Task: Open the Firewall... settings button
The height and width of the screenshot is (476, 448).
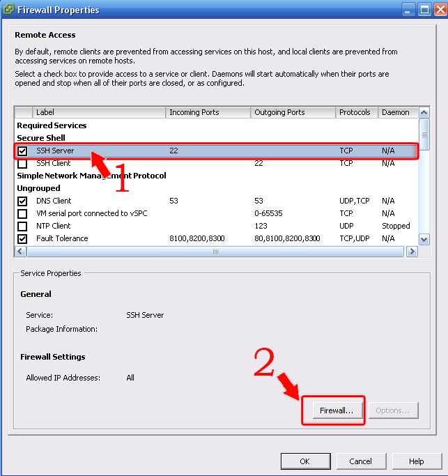Action: (336, 410)
